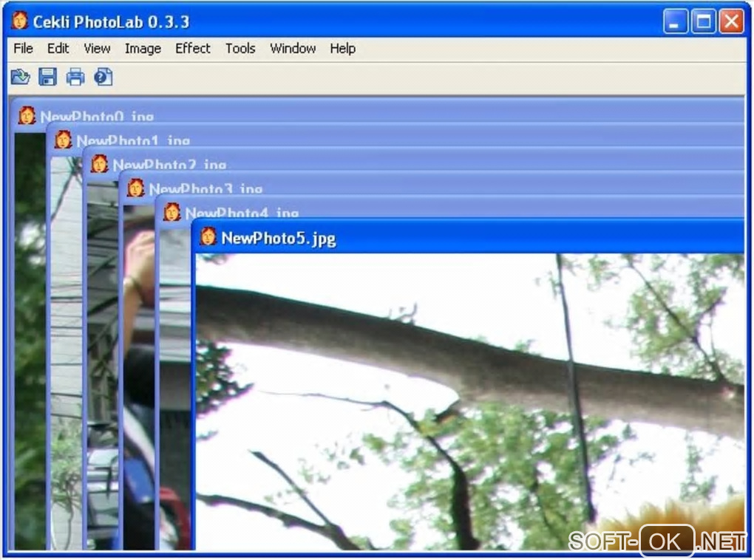Maximize the Cekli PhotoLab window
Image resolution: width=754 pixels, height=560 pixels.
(703, 21)
